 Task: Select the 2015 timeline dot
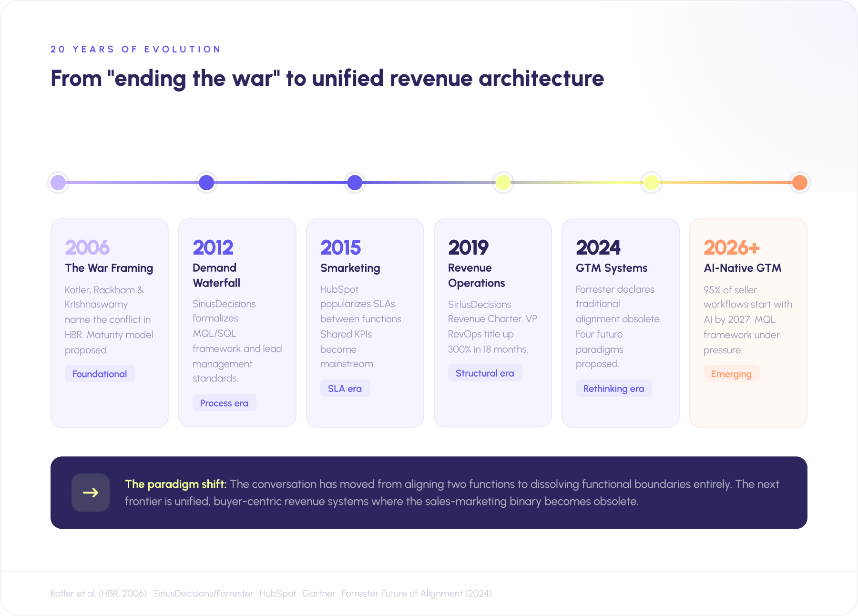354,182
